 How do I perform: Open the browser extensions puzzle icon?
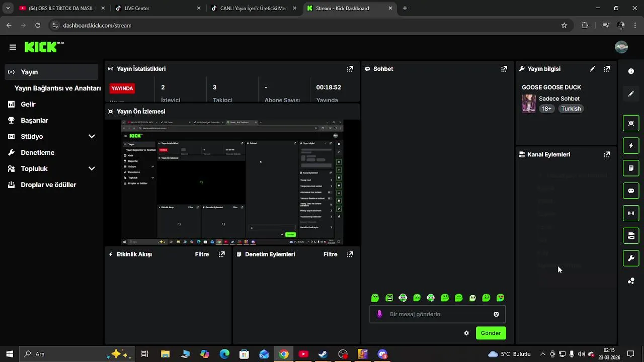(x=585, y=25)
